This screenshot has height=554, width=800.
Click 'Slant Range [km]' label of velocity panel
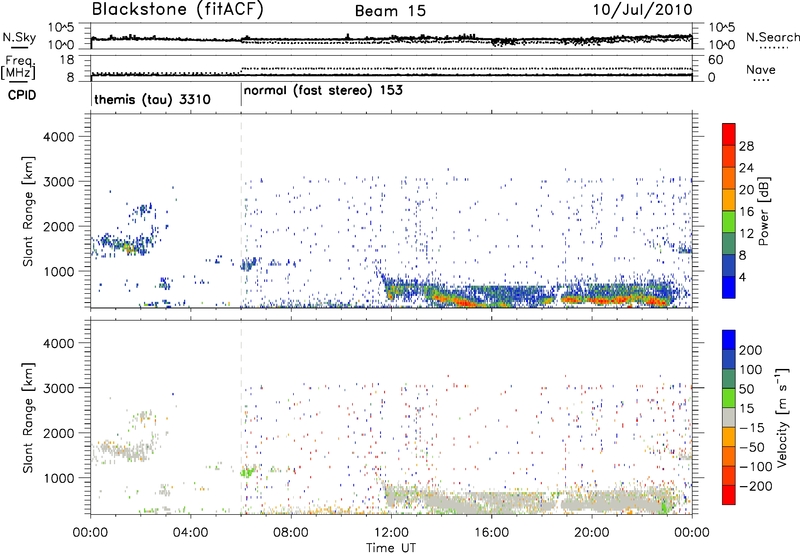[28, 417]
